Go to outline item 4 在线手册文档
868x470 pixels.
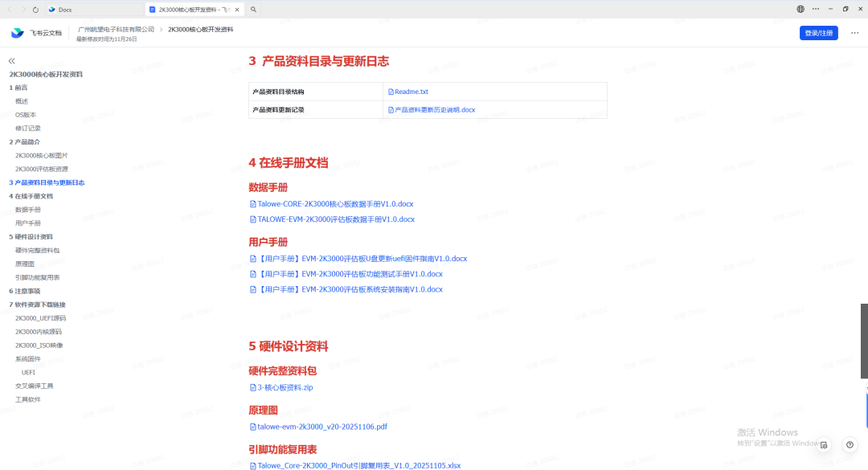[31, 196]
